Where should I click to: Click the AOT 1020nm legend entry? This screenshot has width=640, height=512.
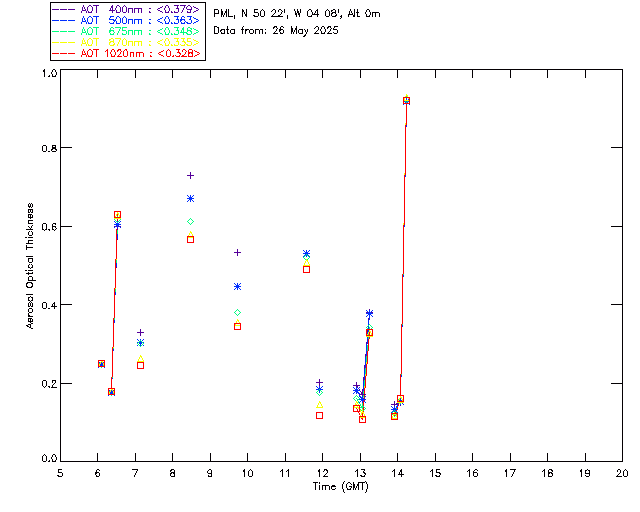126,53
